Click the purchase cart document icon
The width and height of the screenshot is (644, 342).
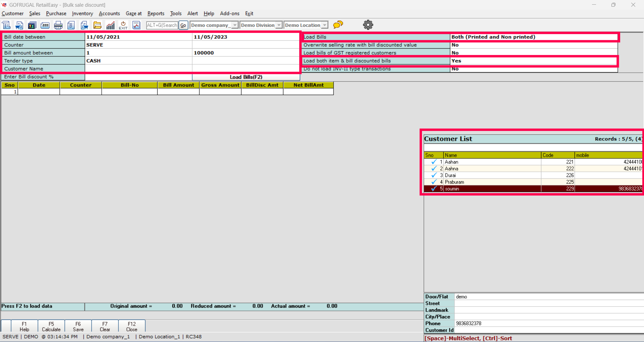point(84,25)
